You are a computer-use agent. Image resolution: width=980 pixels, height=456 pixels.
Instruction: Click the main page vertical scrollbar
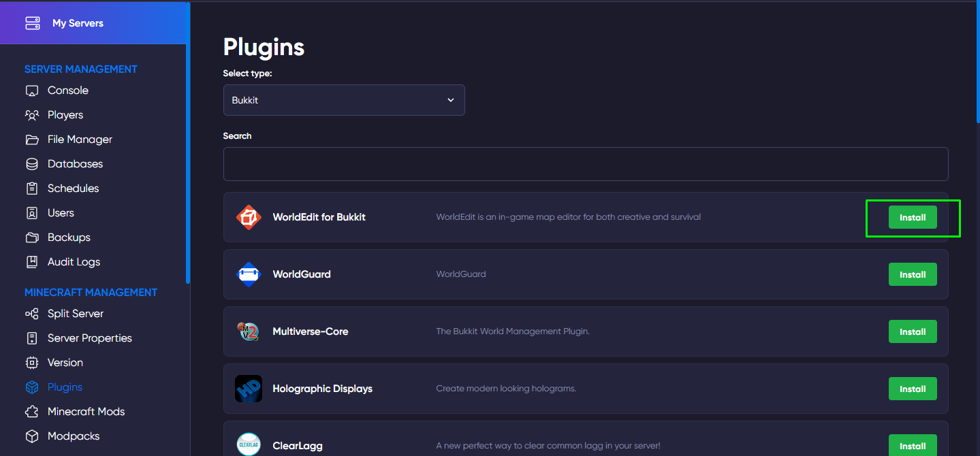[x=977, y=63]
